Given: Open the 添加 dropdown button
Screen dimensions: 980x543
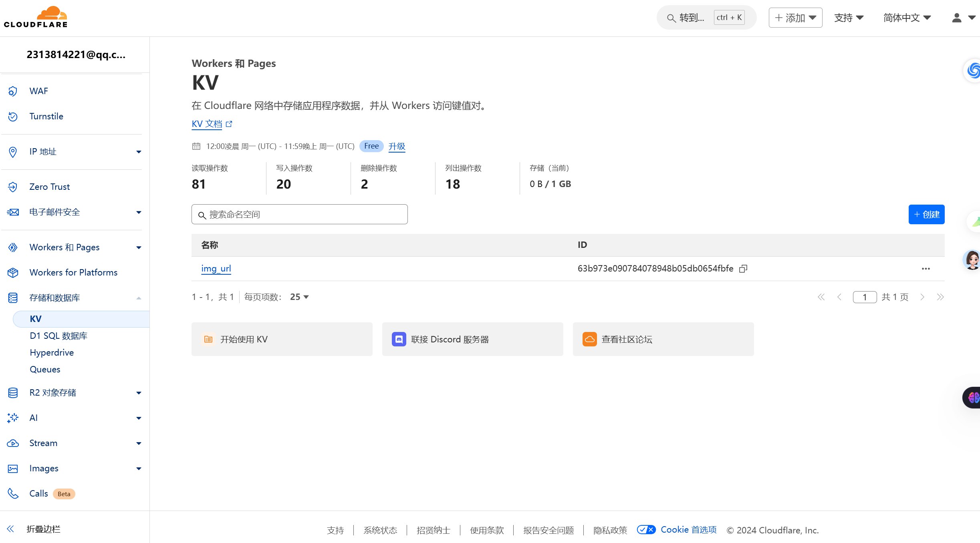Looking at the screenshot, I should tap(795, 18).
